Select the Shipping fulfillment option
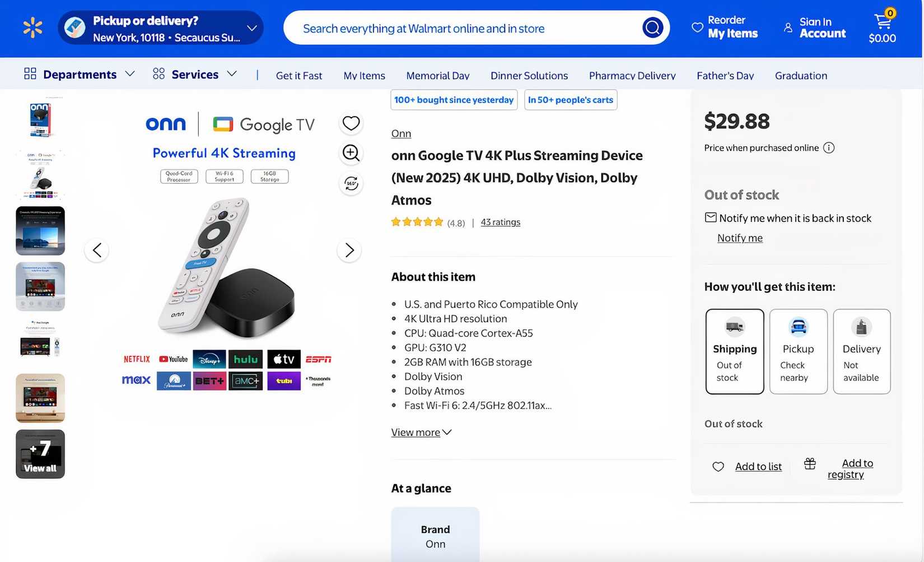Image resolution: width=924 pixels, height=562 pixels. point(735,351)
